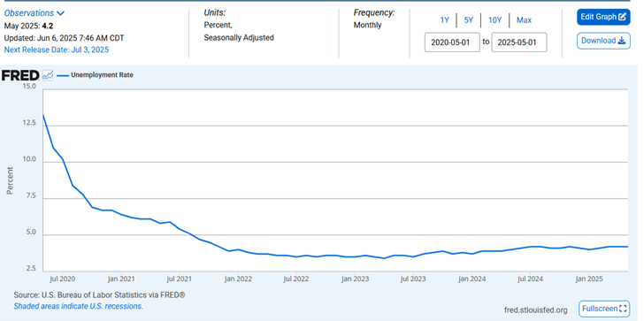Click the Monthly frequency text
Image resolution: width=644 pixels, height=321 pixels.
click(368, 25)
